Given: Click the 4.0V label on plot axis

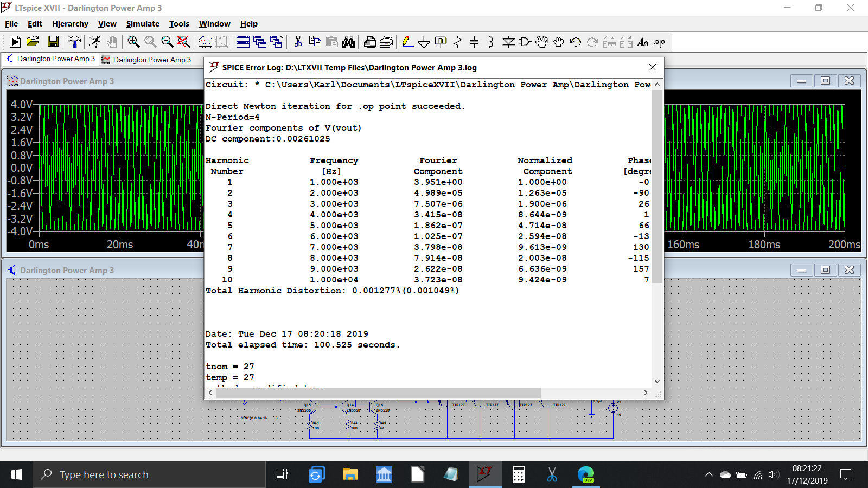Looking at the screenshot, I should 22,104.
